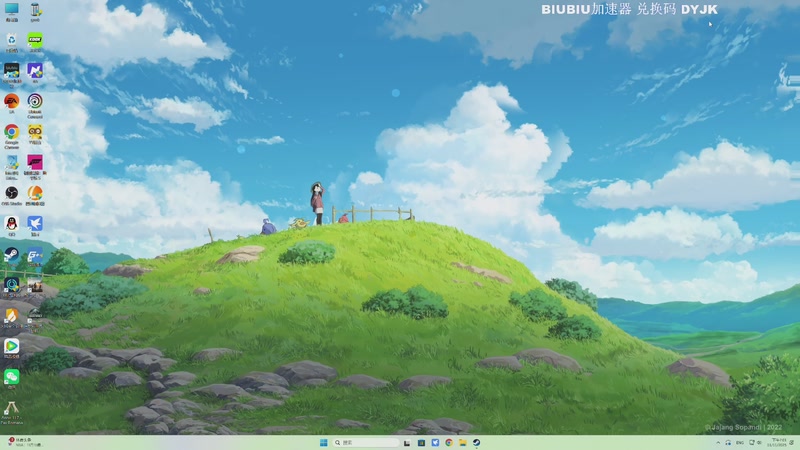This screenshot has height=450, width=800.
Task: Open the orange globe shortcut beside OBS Studio
Action: 35,195
